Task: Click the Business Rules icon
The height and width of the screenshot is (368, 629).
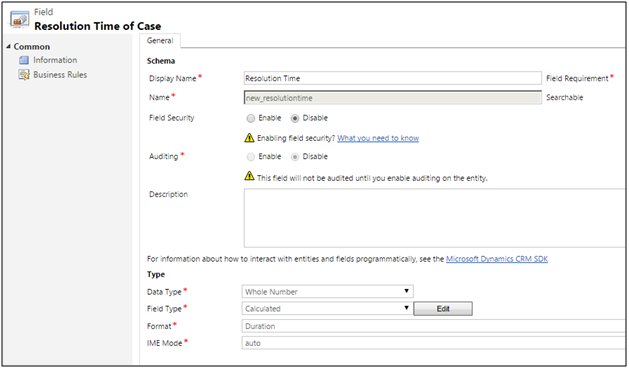Action: click(24, 75)
